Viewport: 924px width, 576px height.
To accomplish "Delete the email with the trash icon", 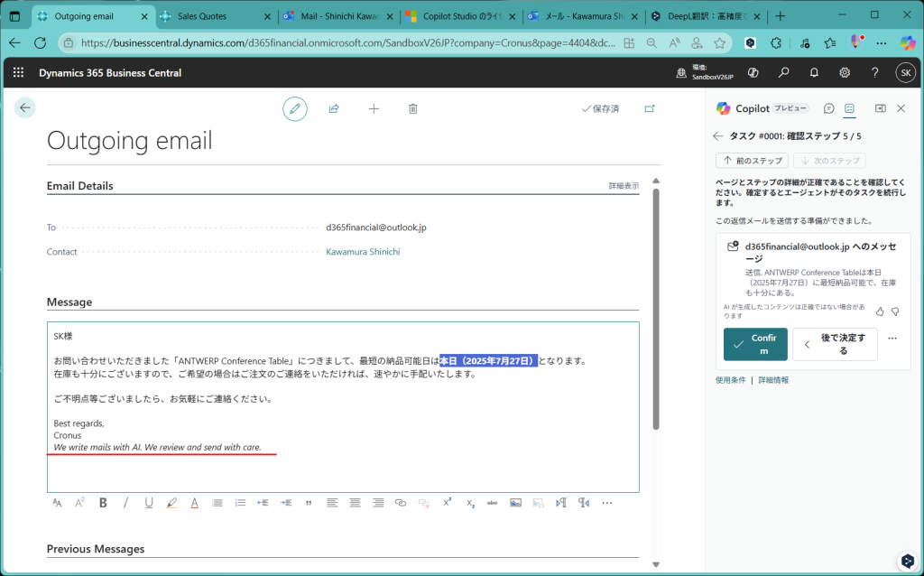I will click(413, 109).
